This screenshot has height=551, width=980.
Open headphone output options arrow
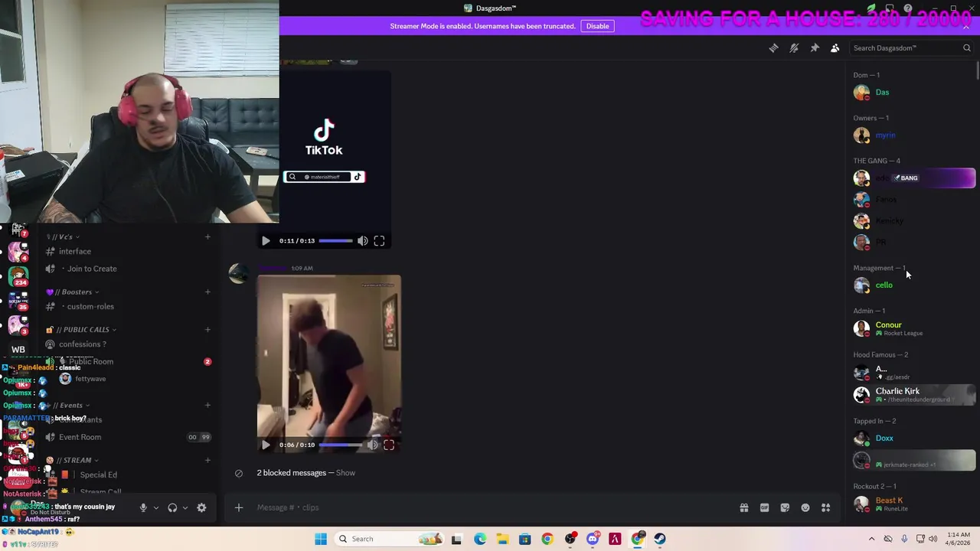[185, 507]
